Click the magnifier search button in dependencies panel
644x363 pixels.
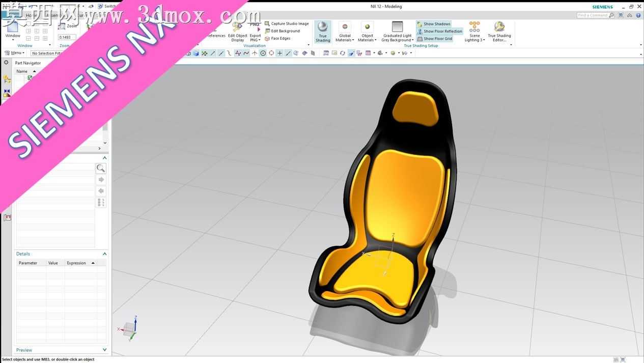pos(101,168)
